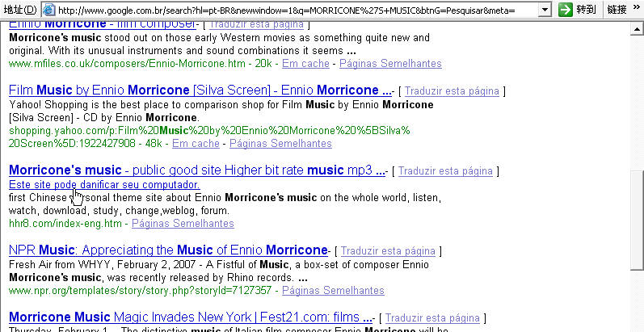Screen dimensions: 644x332
Task: Open the address bar URL dropdown
Action: (x=545, y=10)
